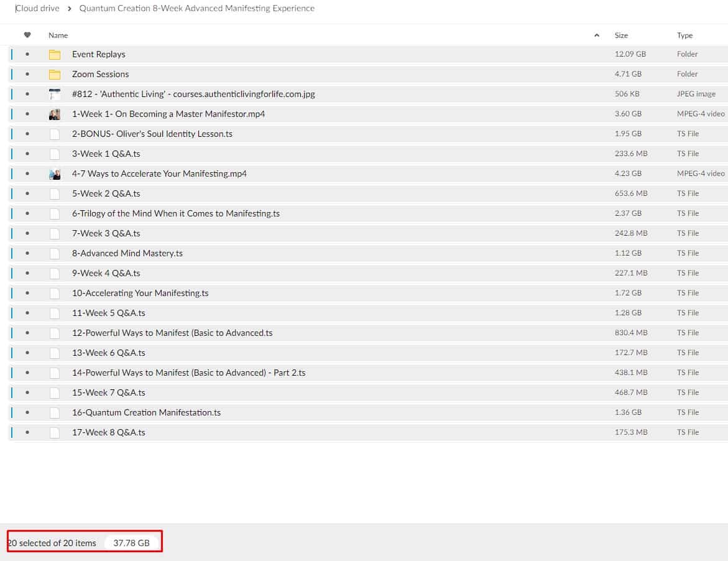Click the 7 Ways to Accelerate video thumbnail

[55, 174]
